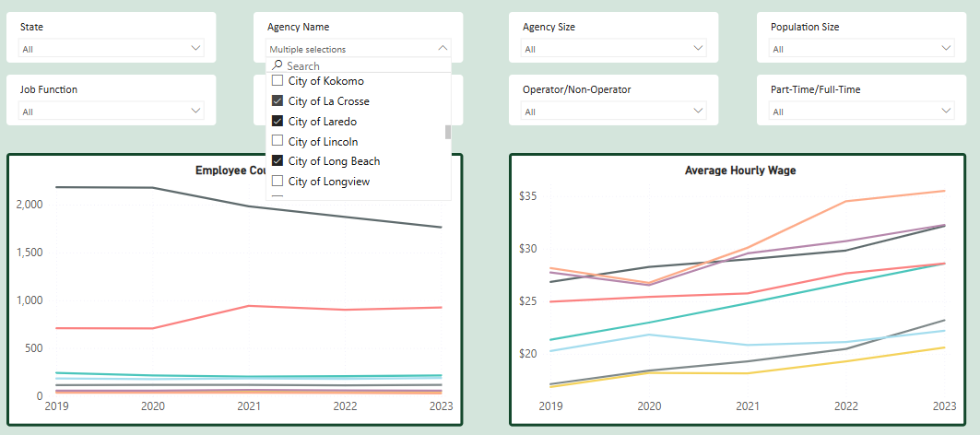
Task: Tick the City of Longview checkbox
Action: pyautogui.click(x=277, y=182)
